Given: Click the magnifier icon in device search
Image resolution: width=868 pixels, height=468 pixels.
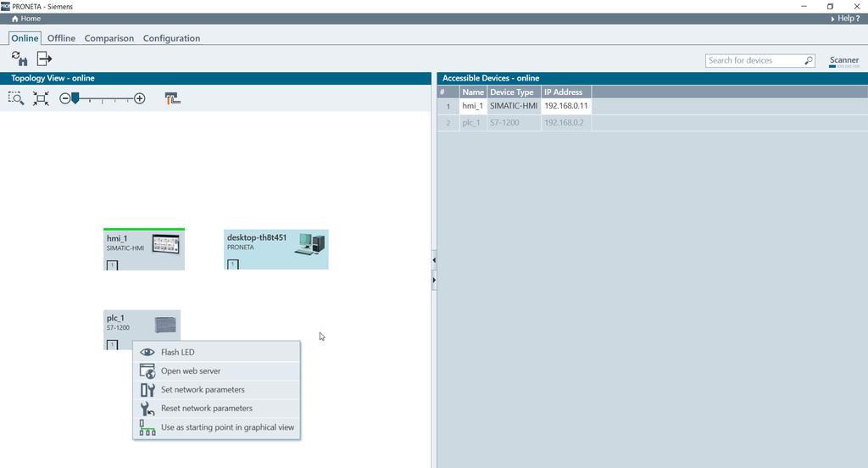Looking at the screenshot, I should (x=808, y=60).
